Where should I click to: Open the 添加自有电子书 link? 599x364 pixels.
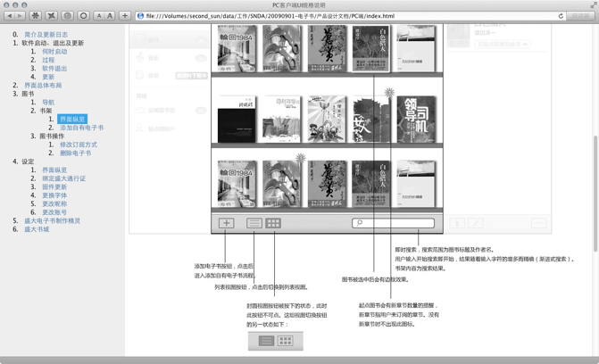(81, 128)
